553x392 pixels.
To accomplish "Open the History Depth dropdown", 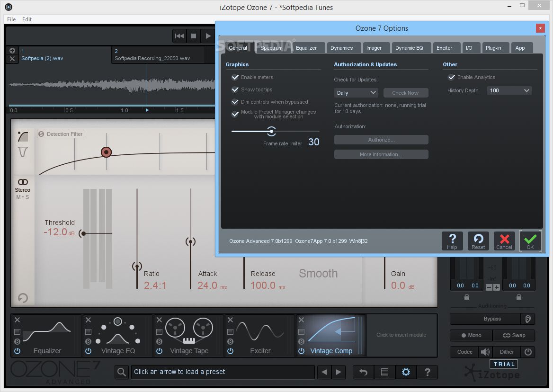I will 509,90.
